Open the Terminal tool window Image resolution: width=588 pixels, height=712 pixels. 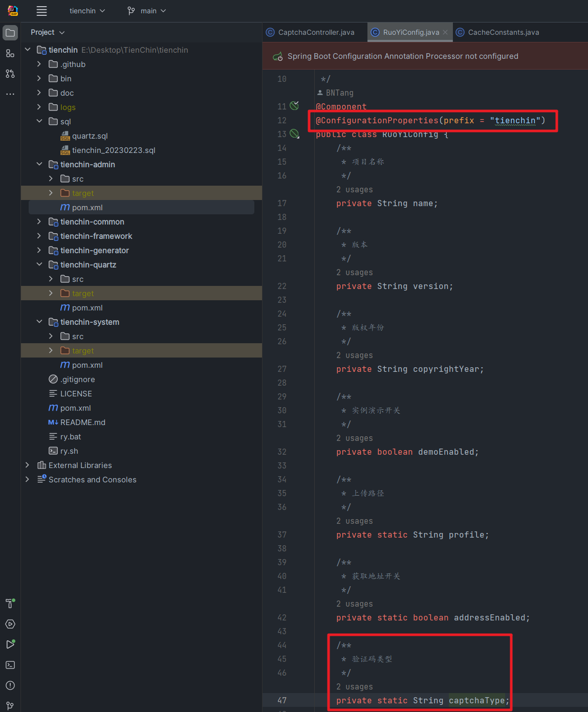[x=10, y=665]
